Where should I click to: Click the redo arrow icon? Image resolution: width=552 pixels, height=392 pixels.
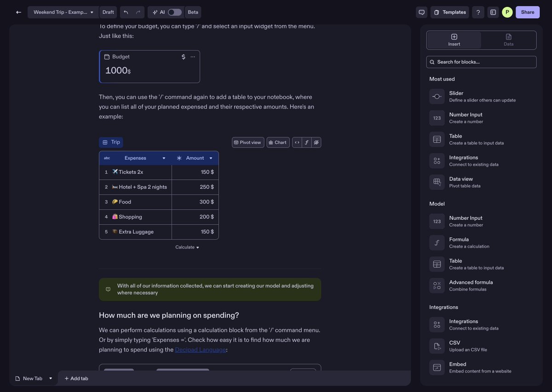tap(138, 12)
